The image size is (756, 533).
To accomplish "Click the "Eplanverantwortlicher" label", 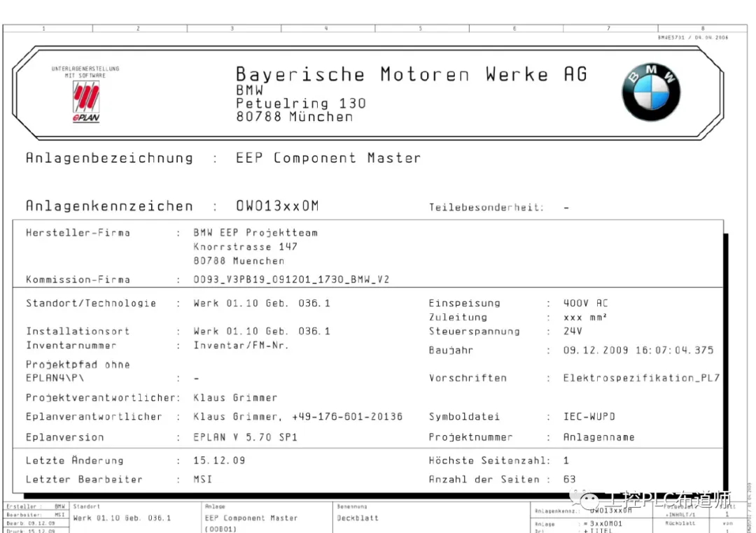I will pyautogui.click(x=94, y=416).
